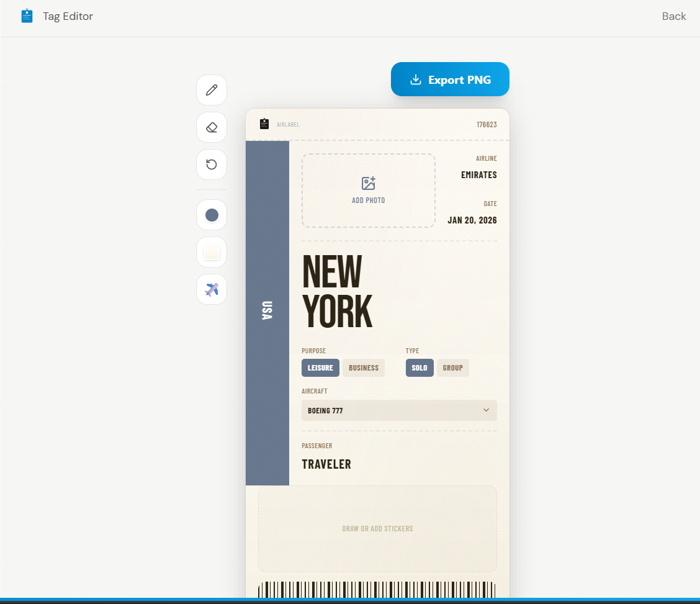
Task: Switch trip type to Group
Action: point(452,367)
